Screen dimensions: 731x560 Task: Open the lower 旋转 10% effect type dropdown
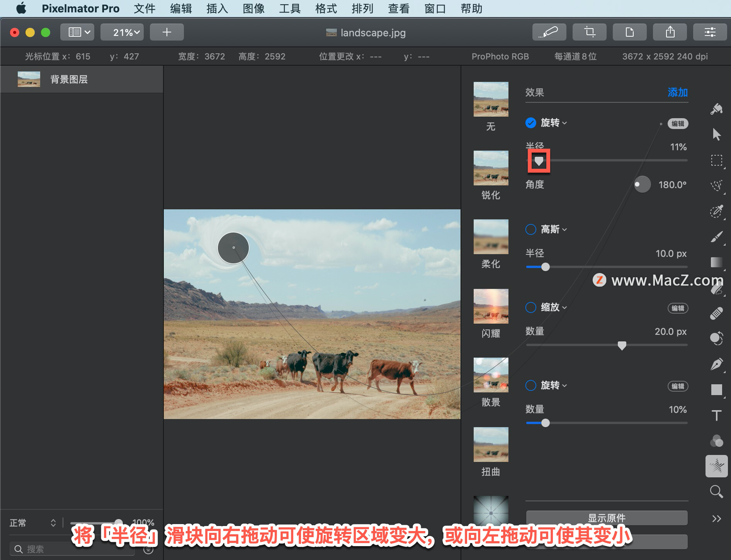point(554,385)
